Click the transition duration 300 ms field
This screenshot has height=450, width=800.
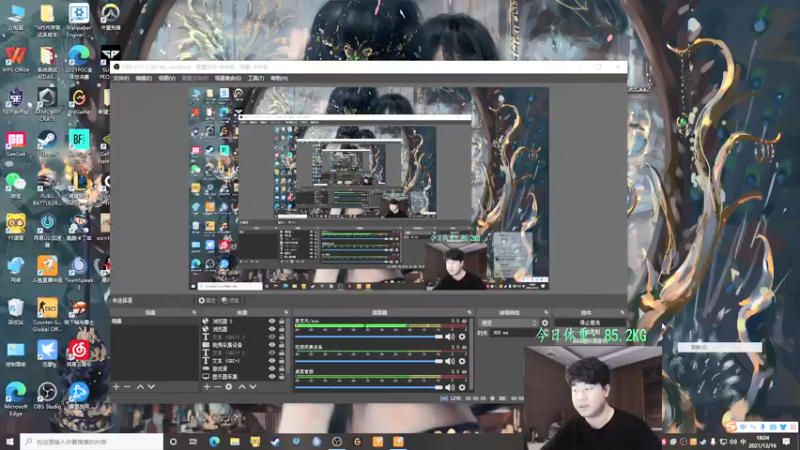point(513,333)
